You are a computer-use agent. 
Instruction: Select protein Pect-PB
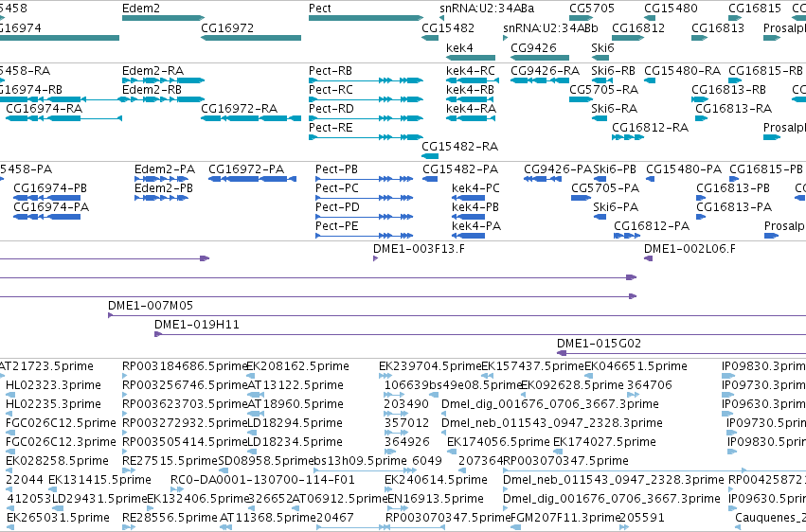pos(364,179)
